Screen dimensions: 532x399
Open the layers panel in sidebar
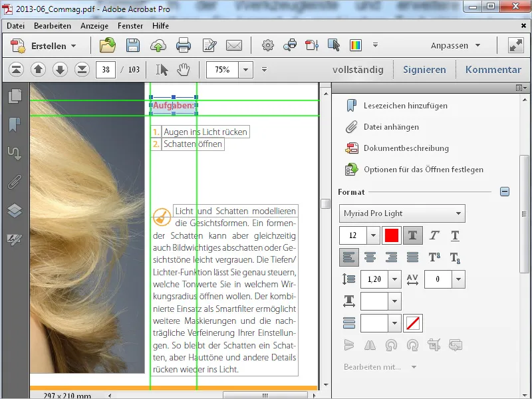click(x=15, y=210)
